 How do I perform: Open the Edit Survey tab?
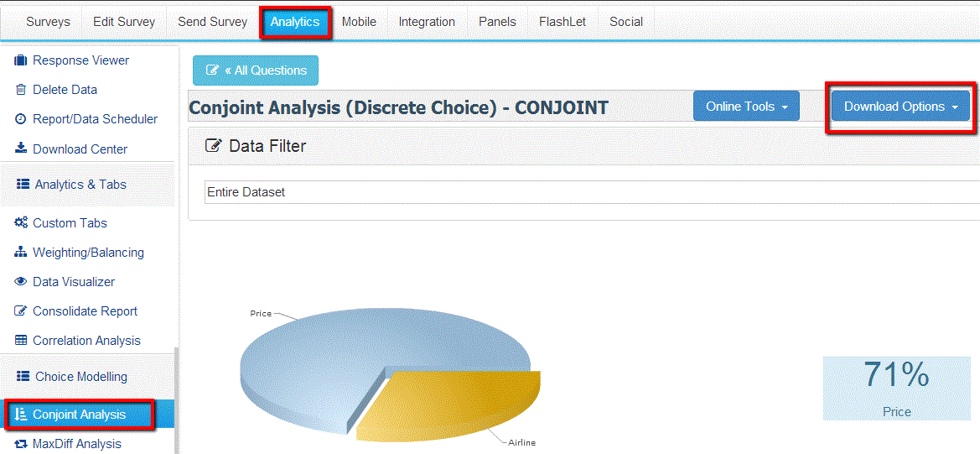tap(124, 22)
